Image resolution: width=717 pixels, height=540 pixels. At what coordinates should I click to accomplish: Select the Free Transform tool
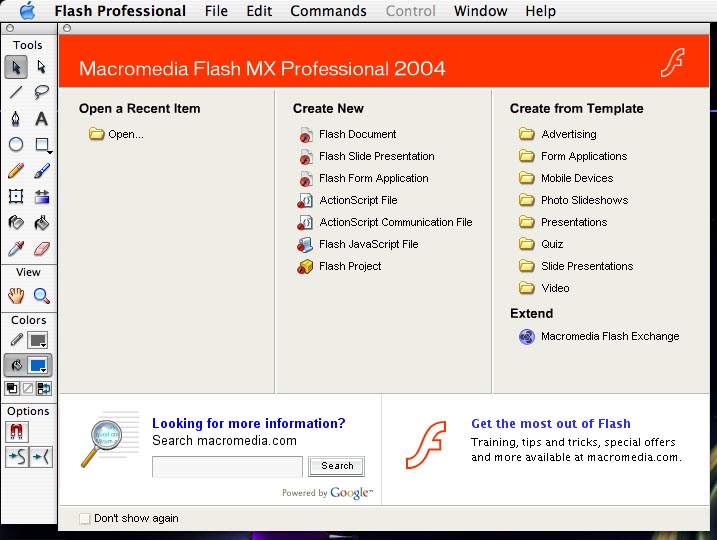point(16,197)
